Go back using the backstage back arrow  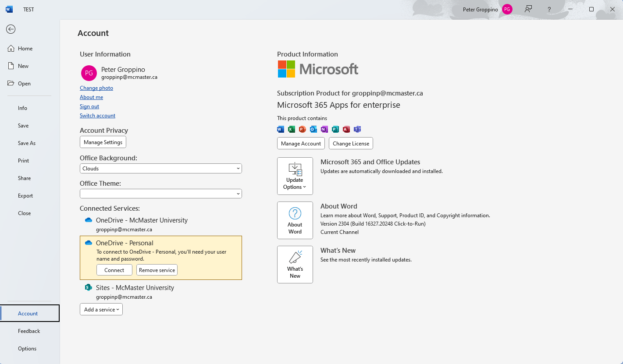point(11,29)
